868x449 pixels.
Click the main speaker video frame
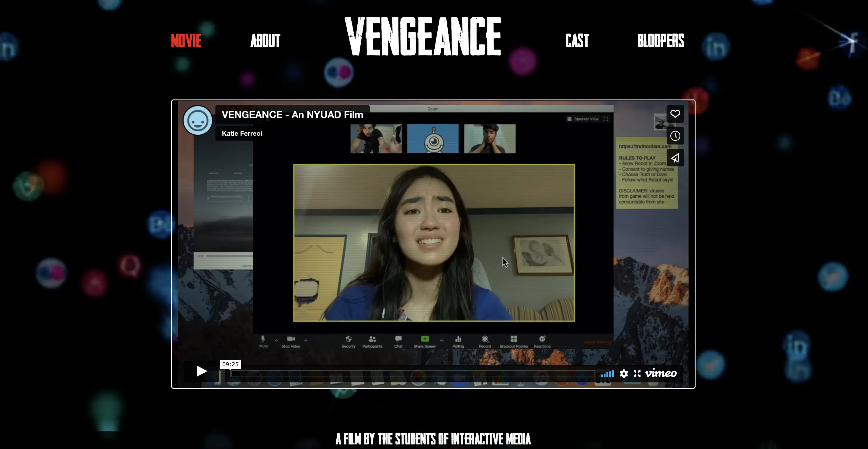[x=434, y=243]
